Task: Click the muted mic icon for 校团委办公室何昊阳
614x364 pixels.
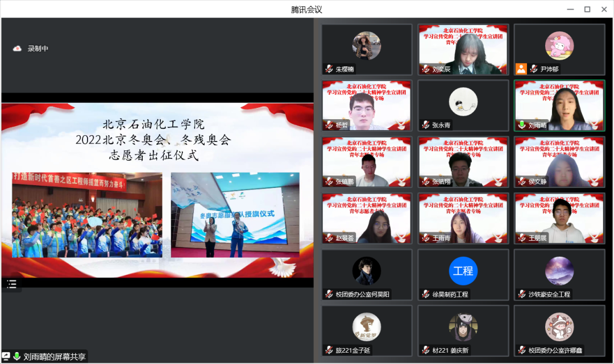Action: coord(329,294)
